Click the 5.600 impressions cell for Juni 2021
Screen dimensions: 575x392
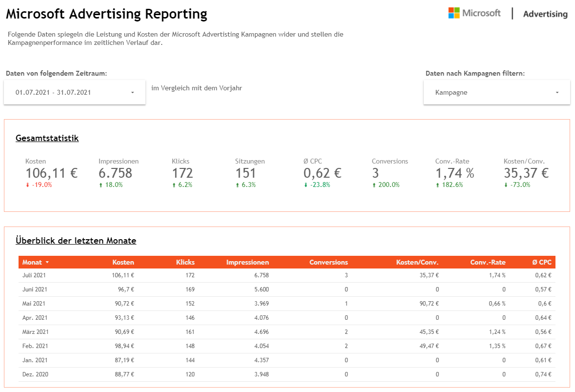[x=262, y=289]
